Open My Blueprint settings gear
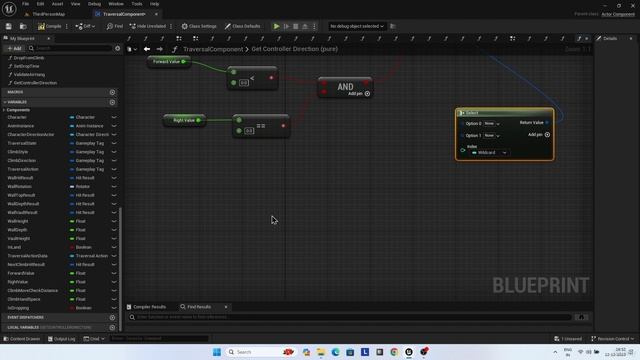The image size is (640, 360). click(118, 48)
